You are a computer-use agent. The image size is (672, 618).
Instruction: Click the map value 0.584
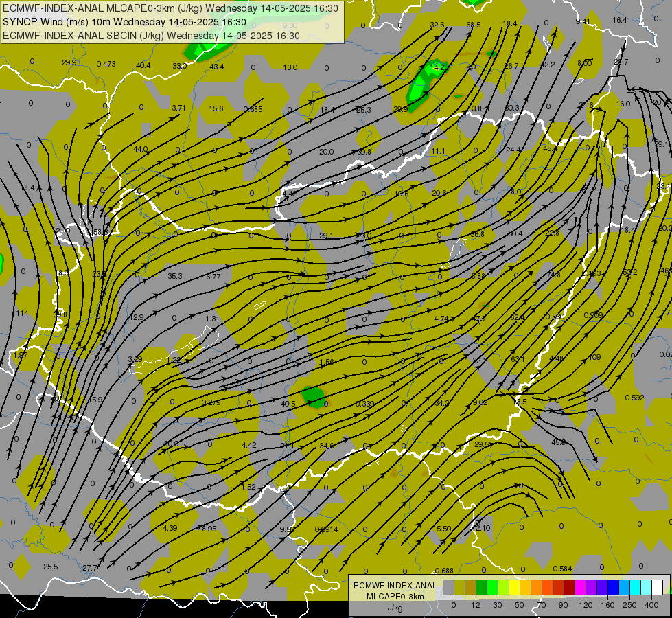[562, 569]
